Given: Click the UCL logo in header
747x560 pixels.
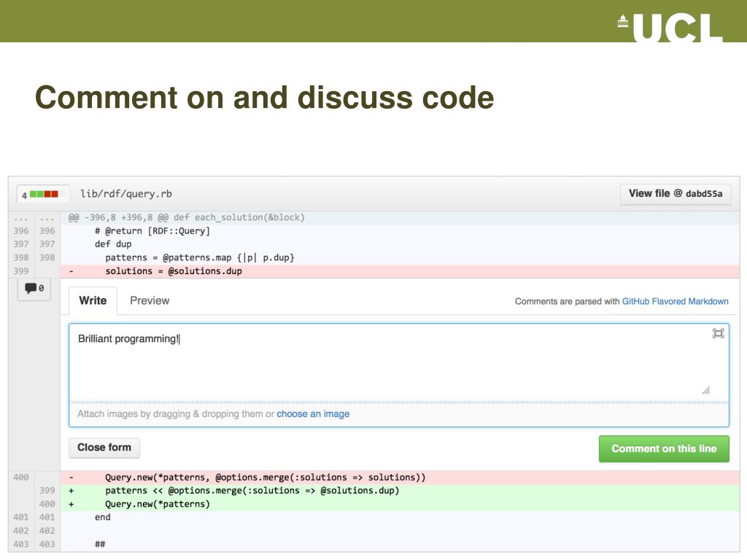Looking at the screenshot, I should point(670,28).
